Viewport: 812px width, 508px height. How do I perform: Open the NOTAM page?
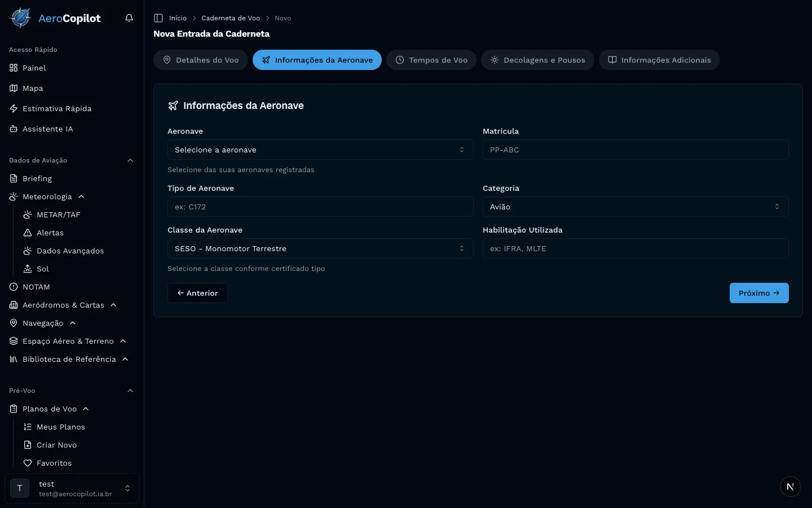(x=36, y=287)
